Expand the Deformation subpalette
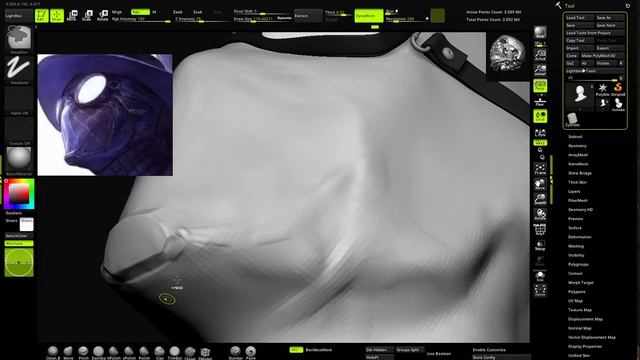The image size is (640, 360). point(580,237)
